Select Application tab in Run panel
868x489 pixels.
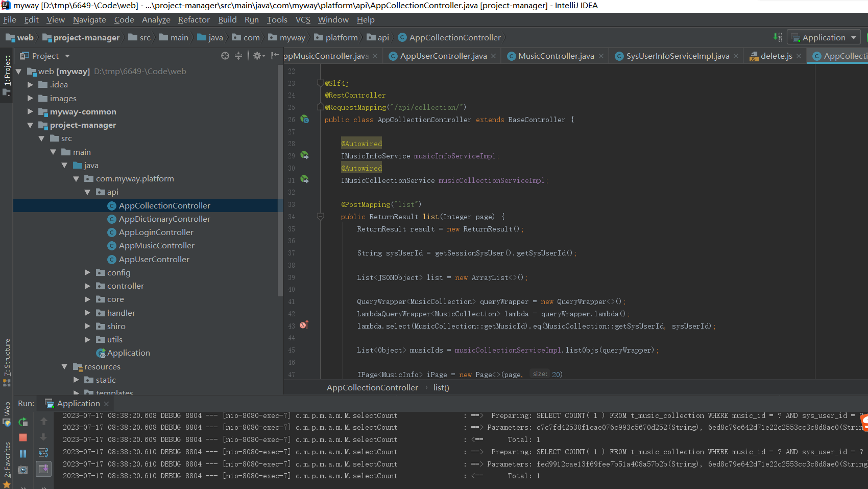(x=78, y=403)
